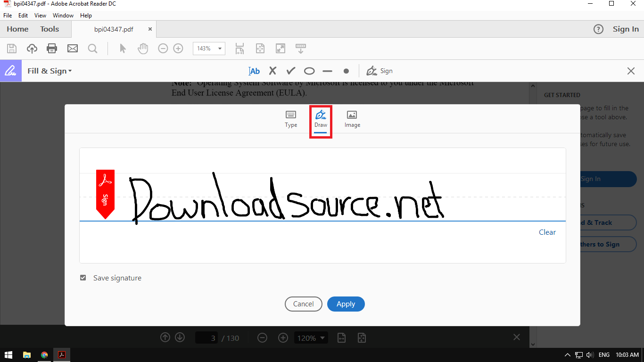Viewport: 644px width, 362px height.
Task: Switch to the Home tab
Action: pos(18,29)
